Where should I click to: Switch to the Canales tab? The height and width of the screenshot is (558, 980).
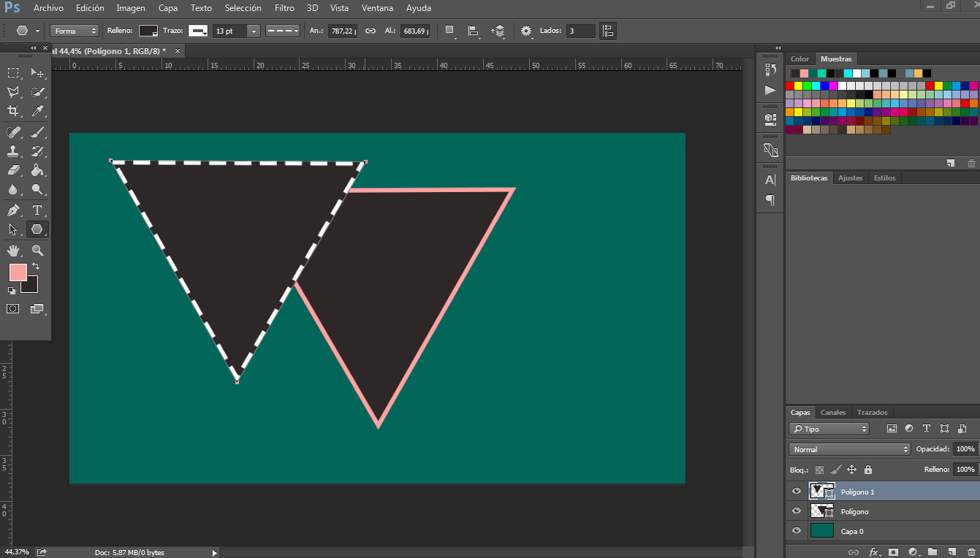pos(833,412)
